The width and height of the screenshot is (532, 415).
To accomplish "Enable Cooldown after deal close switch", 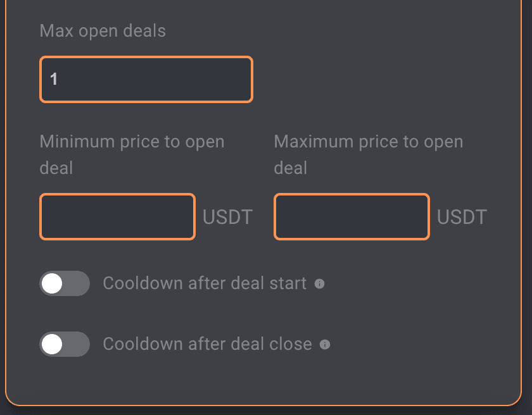I will 65,344.
